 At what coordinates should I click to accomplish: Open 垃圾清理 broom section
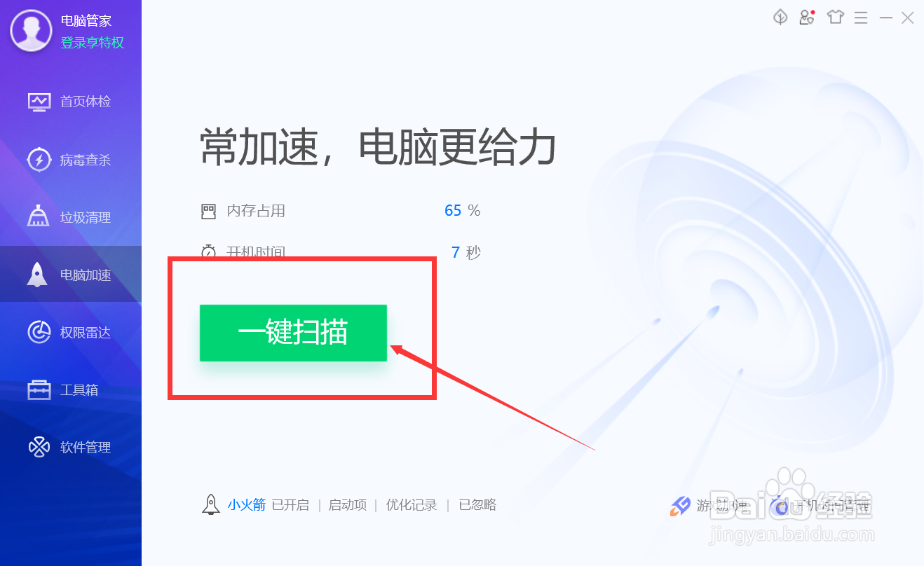click(70, 217)
